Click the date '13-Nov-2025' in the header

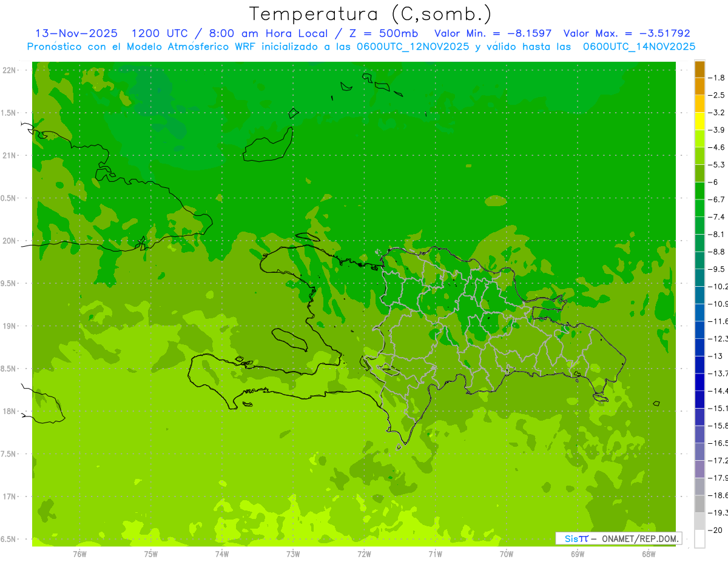coord(76,33)
